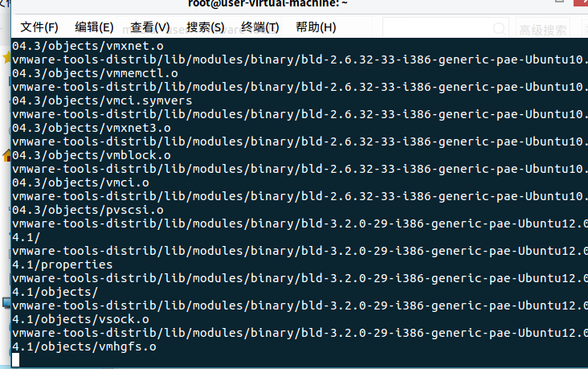Screen dimensions: 588x369
Task: Focus the search field in the background window
Action: (x=446, y=28)
